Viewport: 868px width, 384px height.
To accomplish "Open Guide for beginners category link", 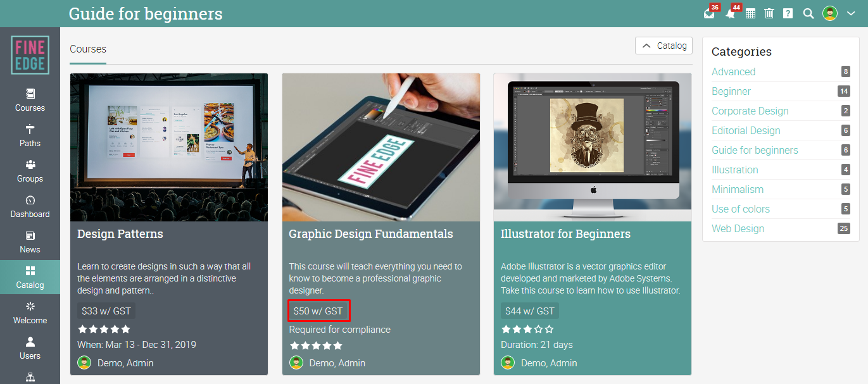I will (x=755, y=150).
